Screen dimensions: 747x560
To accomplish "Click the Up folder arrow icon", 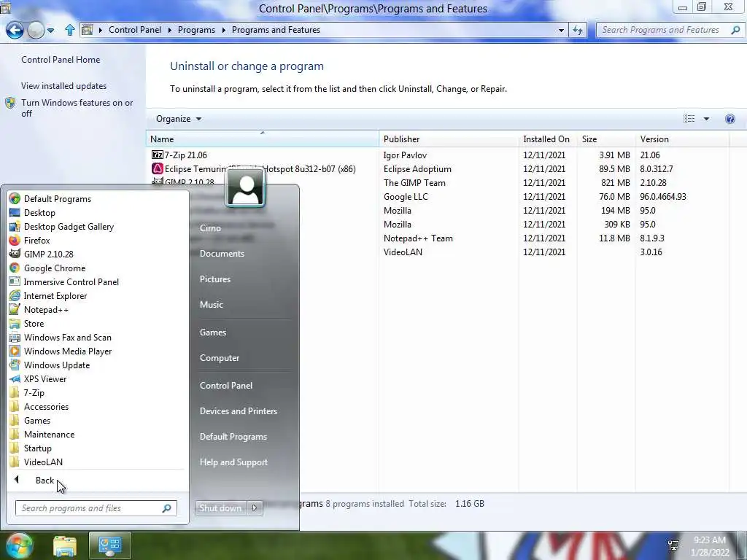I will tap(69, 30).
